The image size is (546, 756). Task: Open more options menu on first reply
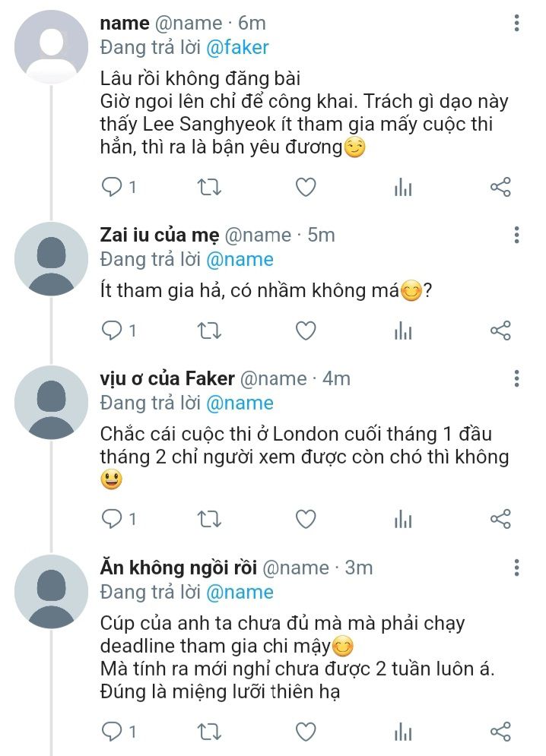516,23
